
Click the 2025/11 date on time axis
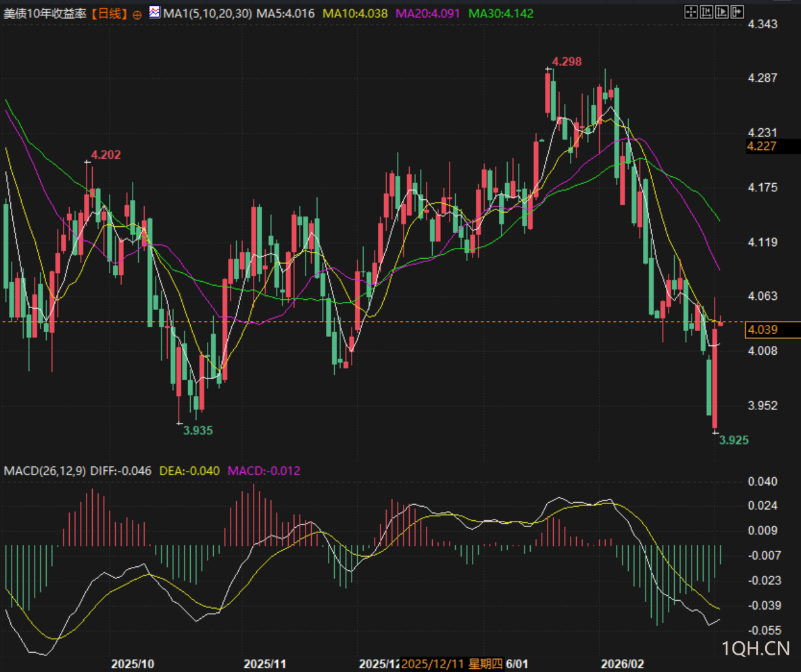(x=264, y=664)
